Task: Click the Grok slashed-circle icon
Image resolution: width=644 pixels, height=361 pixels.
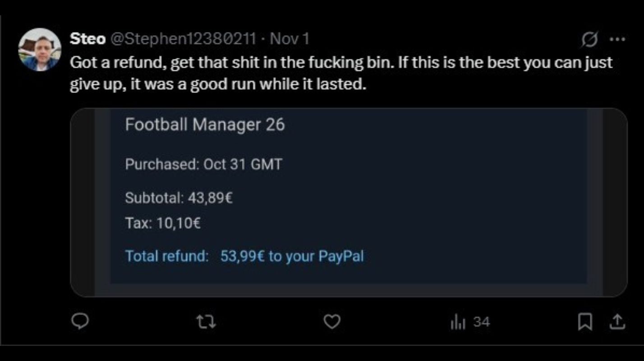Action: tap(589, 40)
